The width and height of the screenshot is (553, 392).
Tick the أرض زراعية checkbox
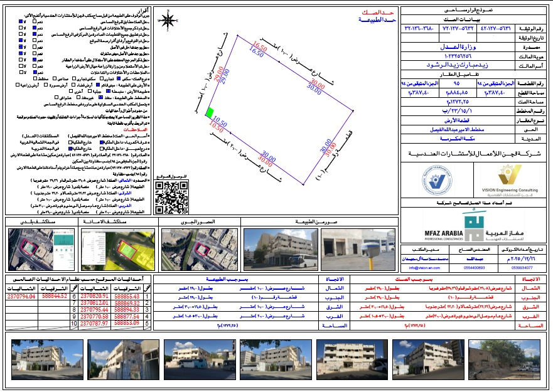(18, 85)
